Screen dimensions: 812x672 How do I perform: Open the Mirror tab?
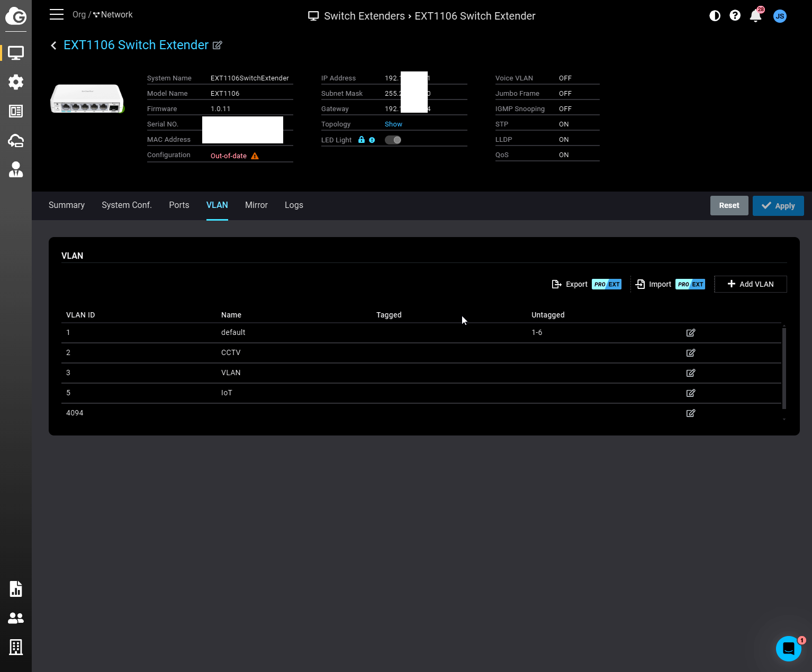pyautogui.click(x=256, y=205)
